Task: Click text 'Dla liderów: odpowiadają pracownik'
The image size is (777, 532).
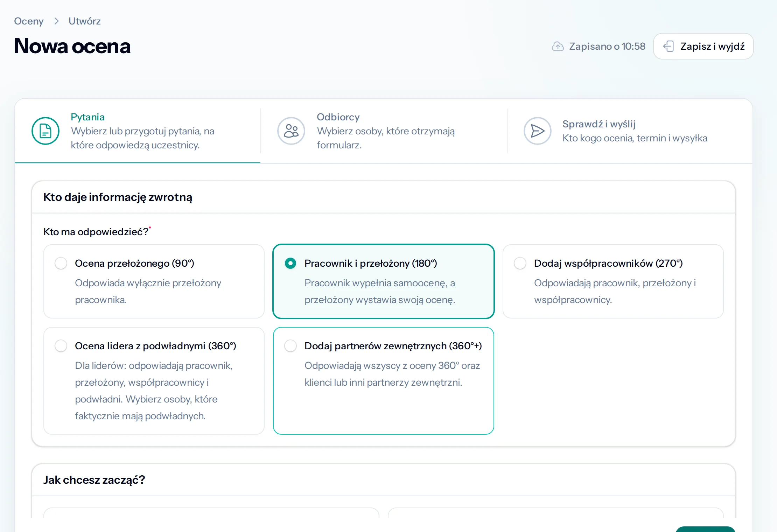Action: click(x=153, y=365)
